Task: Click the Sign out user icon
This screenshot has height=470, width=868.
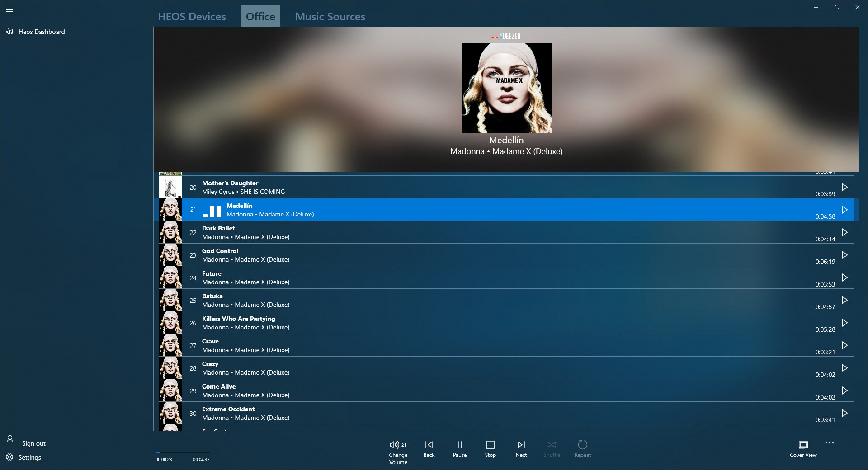Action: 9,439
